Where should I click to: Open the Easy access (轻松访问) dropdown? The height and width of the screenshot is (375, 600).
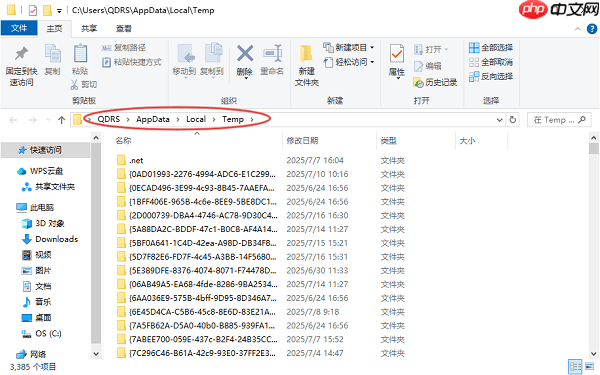click(x=349, y=62)
